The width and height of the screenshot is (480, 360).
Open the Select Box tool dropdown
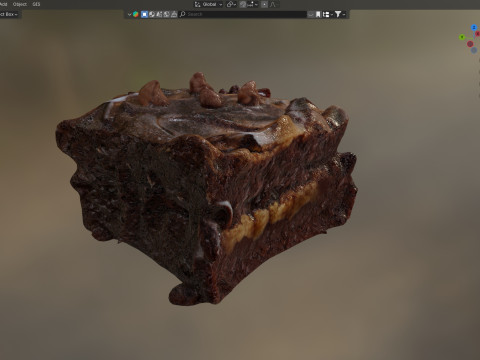(9, 14)
